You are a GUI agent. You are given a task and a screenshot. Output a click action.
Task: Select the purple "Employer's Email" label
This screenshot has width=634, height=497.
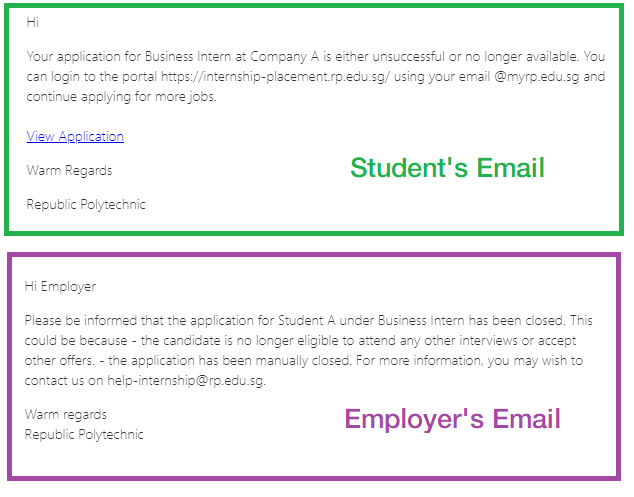pyautogui.click(x=452, y=418)
